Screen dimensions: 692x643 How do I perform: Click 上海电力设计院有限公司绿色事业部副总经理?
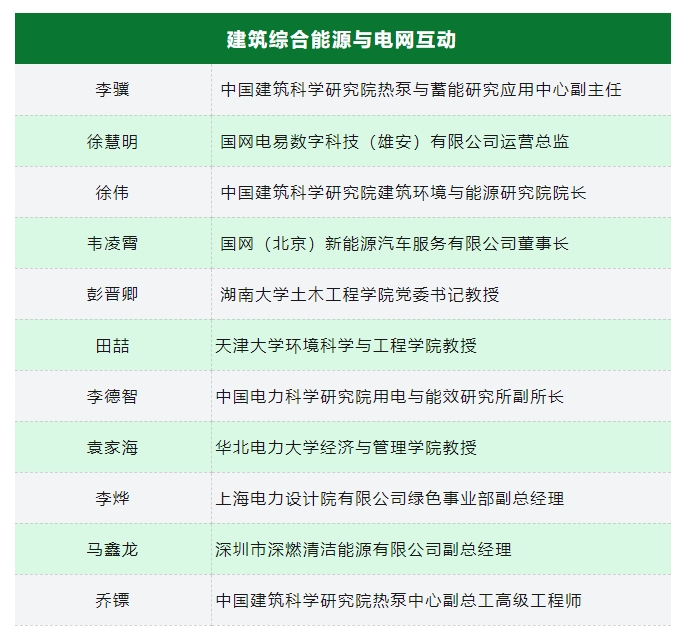click(x=390, y=499)
